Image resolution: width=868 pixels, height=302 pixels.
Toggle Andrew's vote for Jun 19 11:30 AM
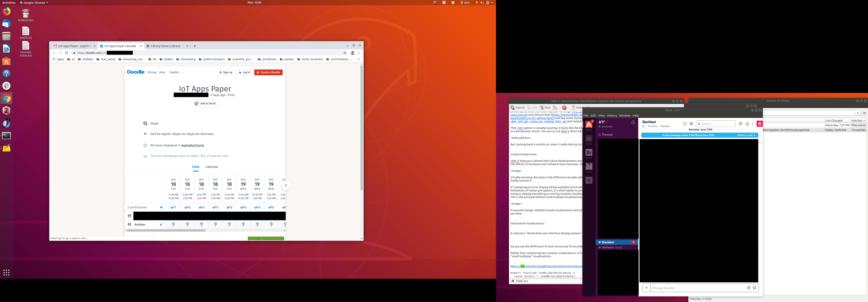(243, 225)
